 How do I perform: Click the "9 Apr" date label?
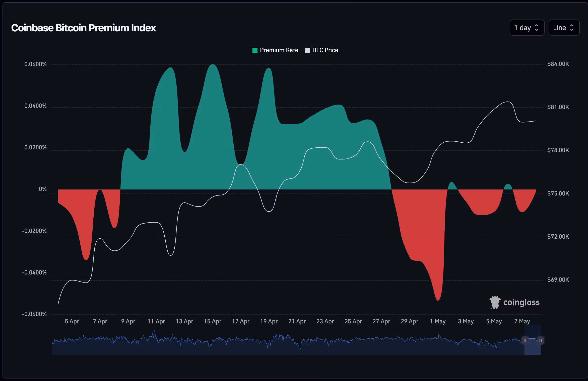(128, 321)
